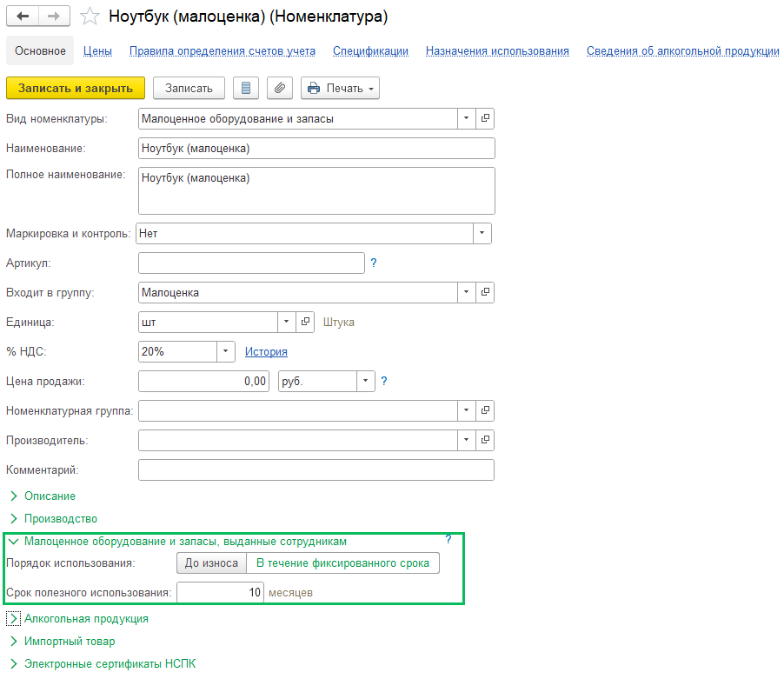Click the help question mark near Артикул
The width and height of the screenshot is (784, 679).
tap(374, 263)
